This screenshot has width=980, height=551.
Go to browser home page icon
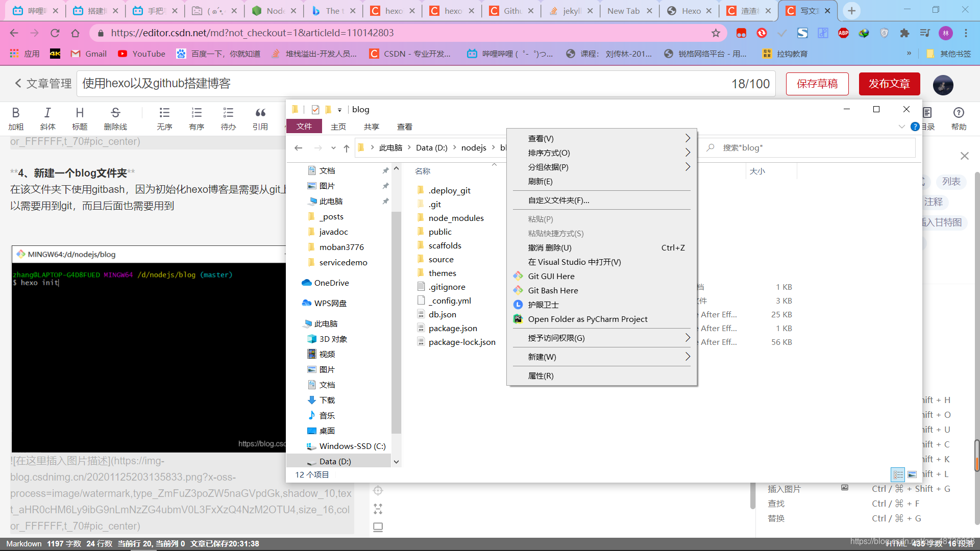(x=76, y=33)
